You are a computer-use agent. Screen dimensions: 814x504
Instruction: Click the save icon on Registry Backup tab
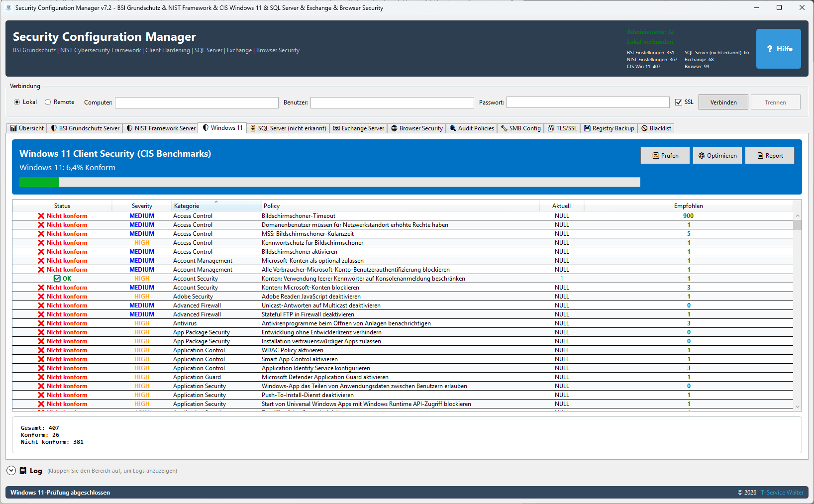(587, 128)
